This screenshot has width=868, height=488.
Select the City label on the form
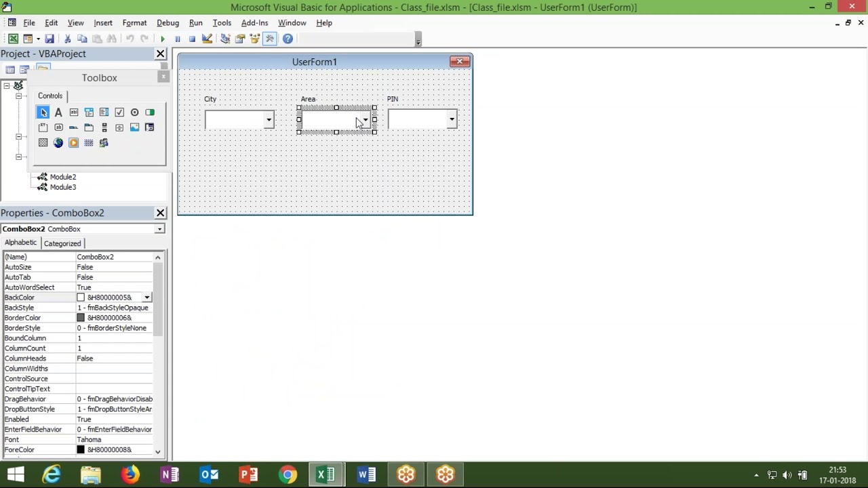coord(210,99)
